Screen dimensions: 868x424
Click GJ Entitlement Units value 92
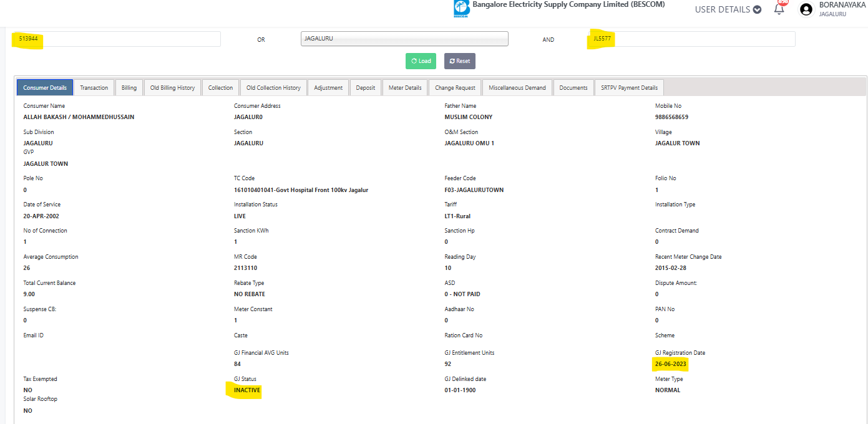click(447, 364)
